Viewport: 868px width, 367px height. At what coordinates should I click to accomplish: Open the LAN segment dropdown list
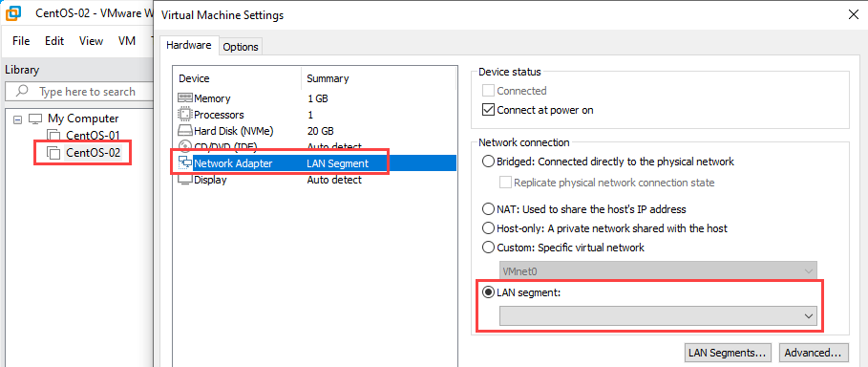658,316
